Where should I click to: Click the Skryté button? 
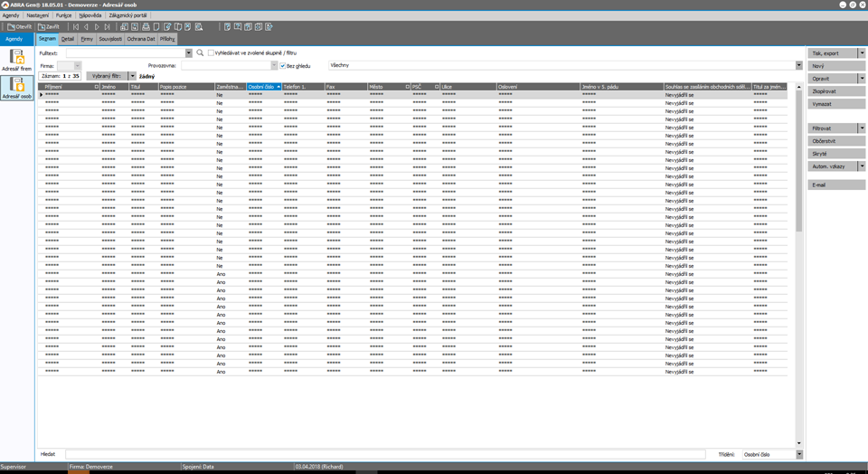[835, 154]
